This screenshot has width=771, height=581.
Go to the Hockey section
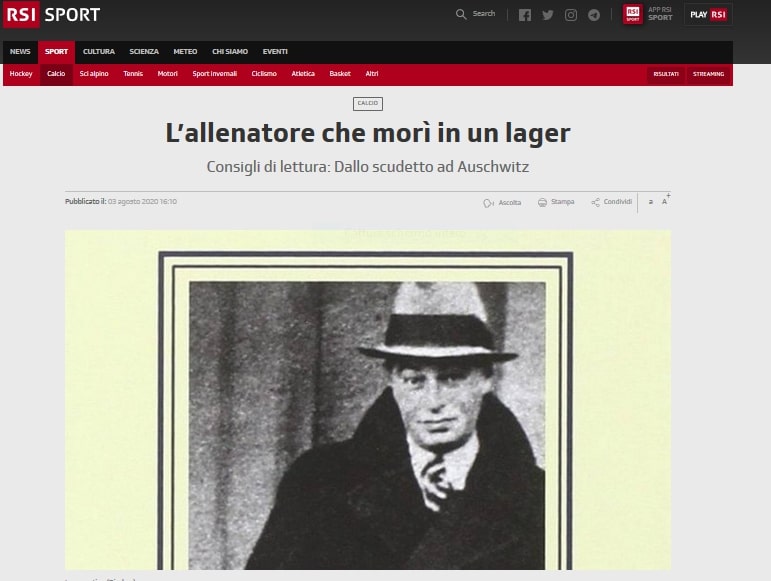tap(21, 74)
